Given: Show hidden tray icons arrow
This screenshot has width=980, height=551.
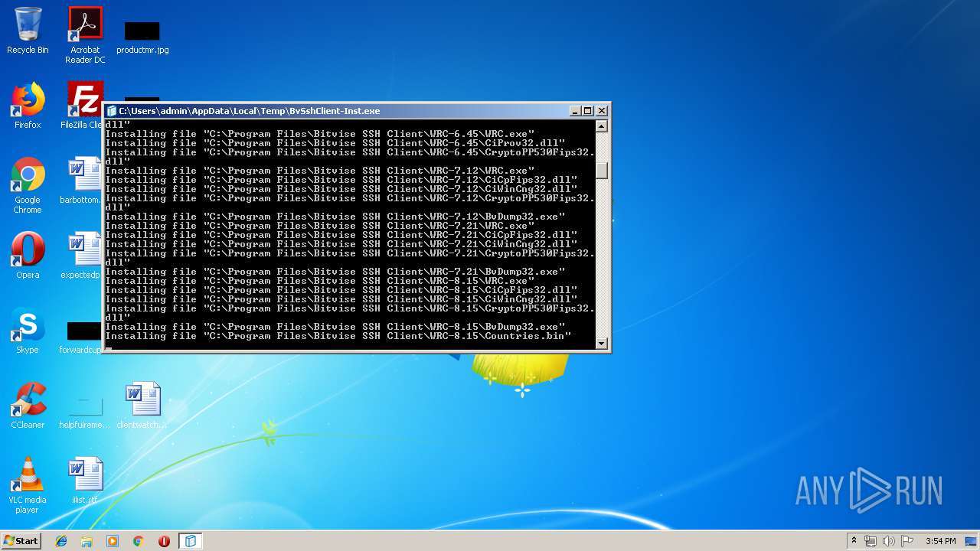Looking at the screenshot, I should pyautogui.click(x=854, y=540).
